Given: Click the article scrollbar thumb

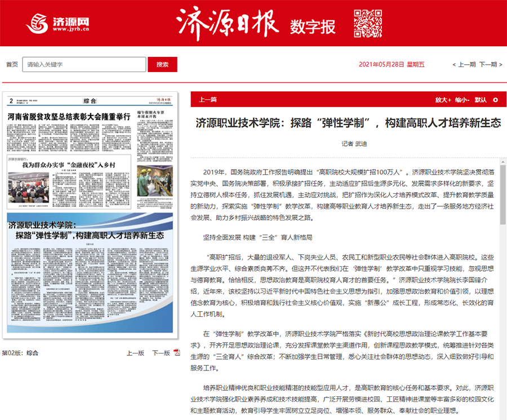Looking at the screenshot, I should 503,195.
